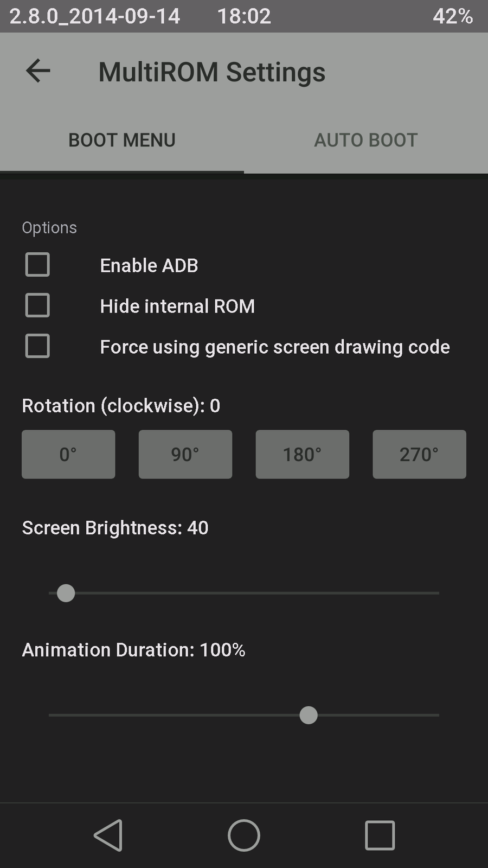488x868 pixels.
Task: Tap the battery percentage in status bar
Action: pyautogui.click(x=453, y=16)
